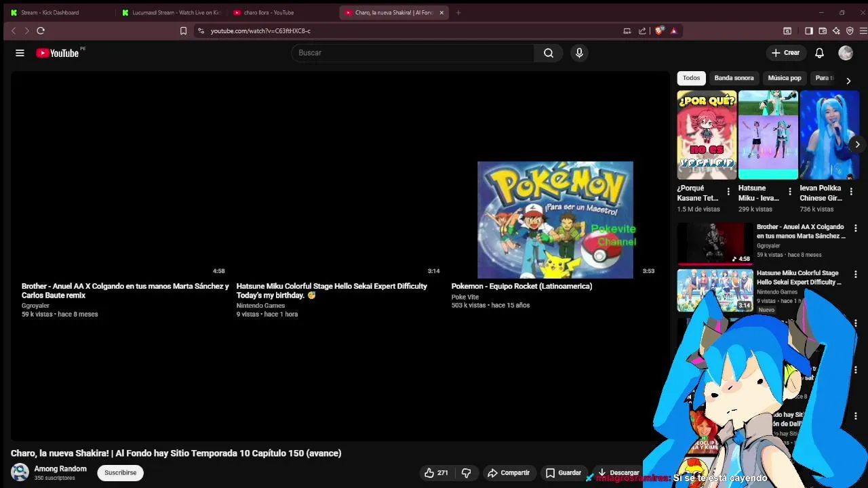Reload the current page

tap(41, 30)
